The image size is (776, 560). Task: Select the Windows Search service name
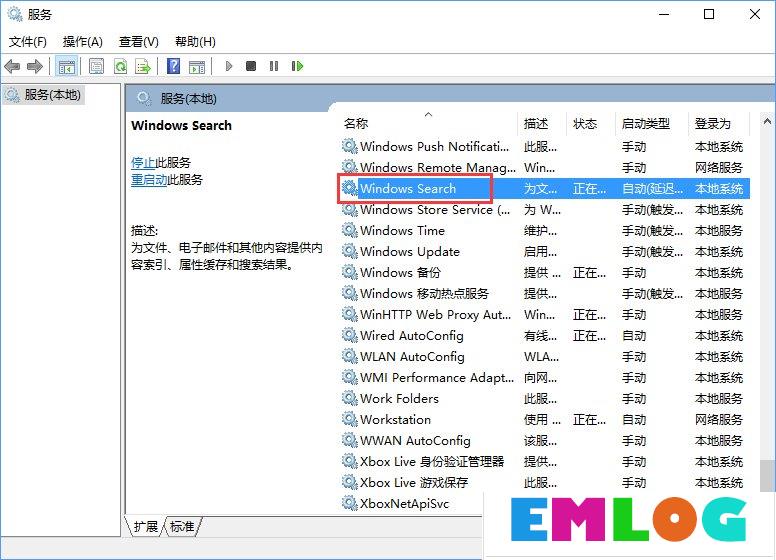pos(408,188)
